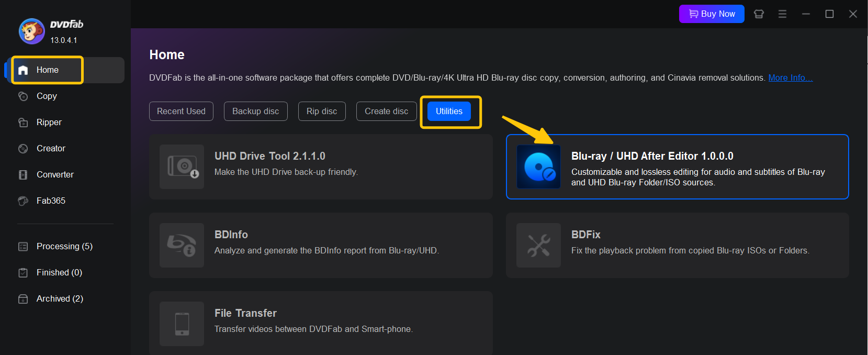The height and width of the screenshot is (355, 868).
Task: Go to Home in sidebar
Action: (x=48, y=70)
